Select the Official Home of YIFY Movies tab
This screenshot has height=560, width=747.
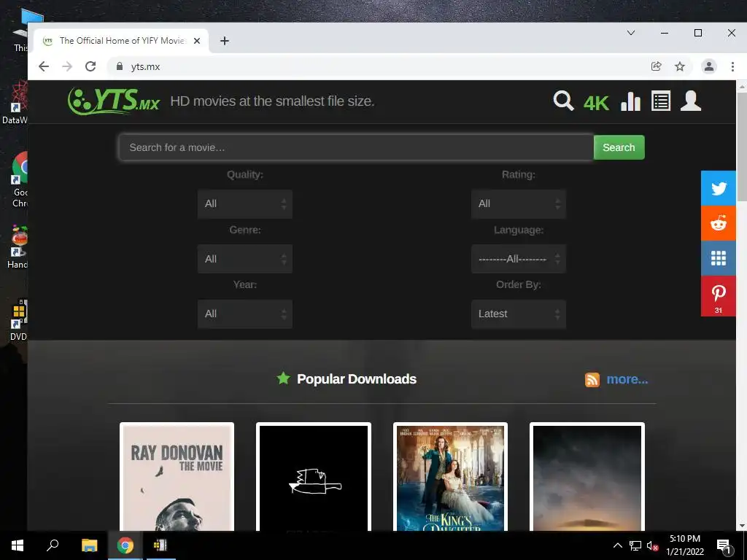pos(122,41)
